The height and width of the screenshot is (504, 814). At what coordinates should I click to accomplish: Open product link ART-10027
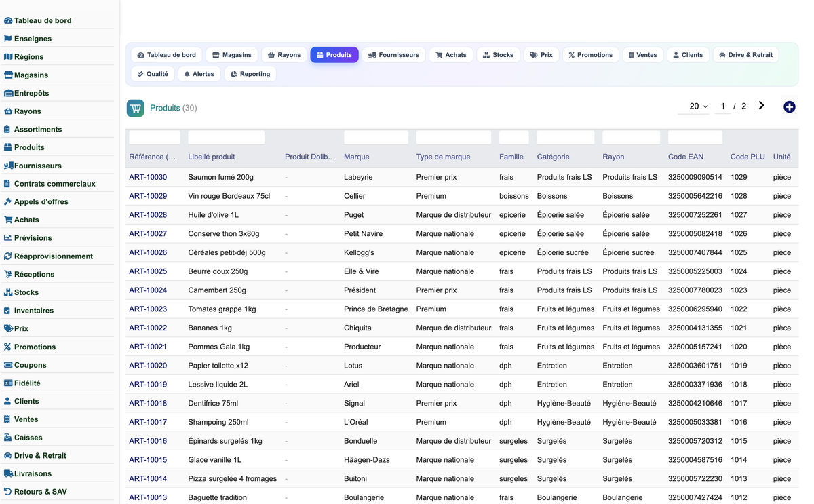tap(148, 233)
